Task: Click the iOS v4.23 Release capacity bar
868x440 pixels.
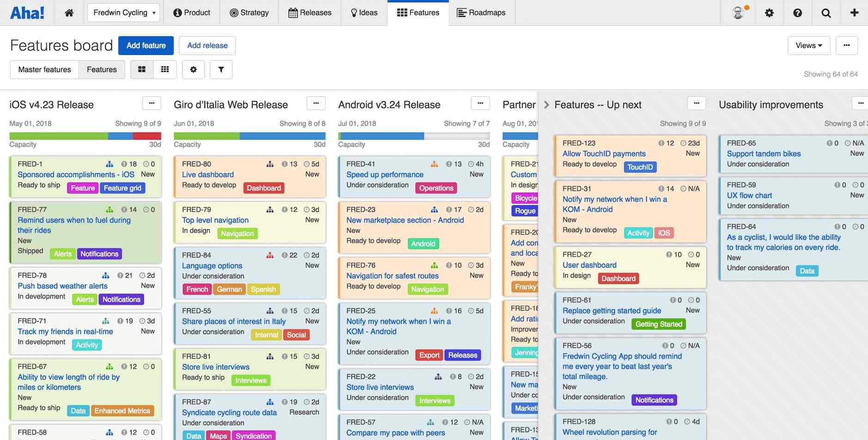Action: coord(85,136)
